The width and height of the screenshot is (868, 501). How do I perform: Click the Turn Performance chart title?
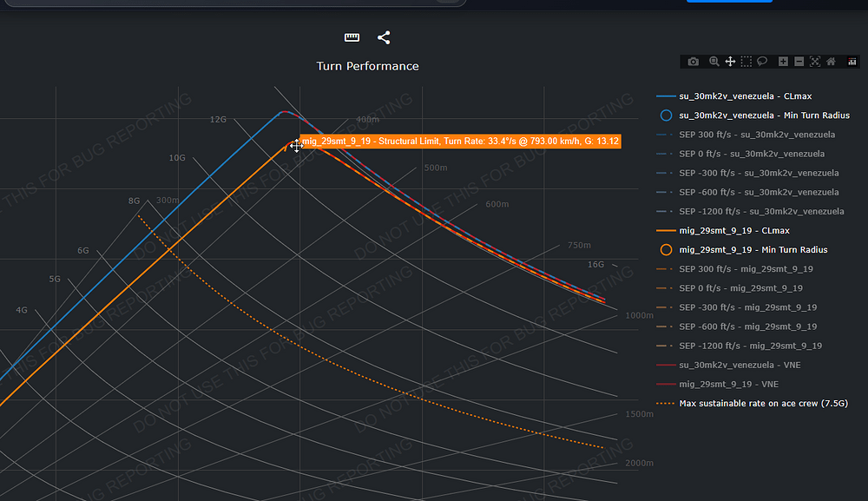pos(367,66)
